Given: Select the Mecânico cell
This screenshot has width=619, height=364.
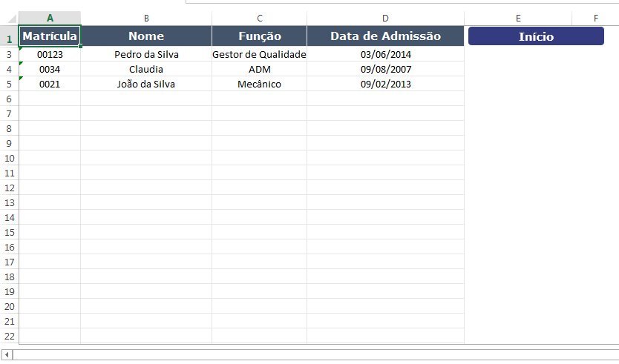Looking at the screenshot, I should click(x=259, y=84).
